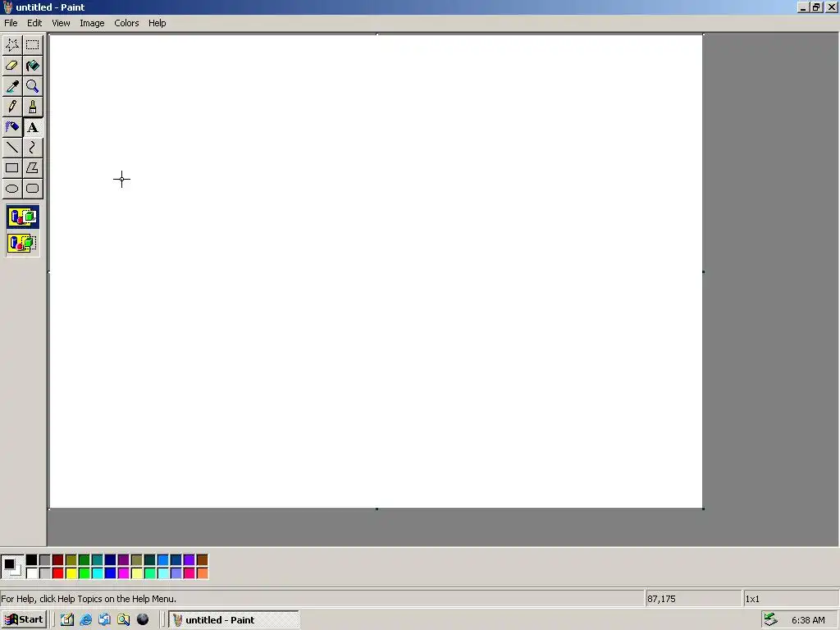Choose the dark green swatch

[x=84, y=560]
